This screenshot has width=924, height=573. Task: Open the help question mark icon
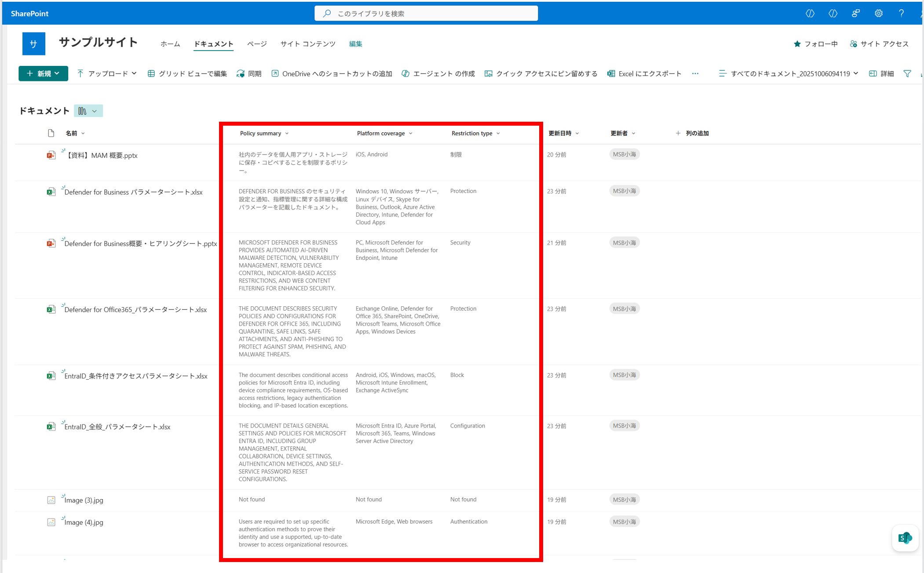pyautogui.click(x=901, y=13)
